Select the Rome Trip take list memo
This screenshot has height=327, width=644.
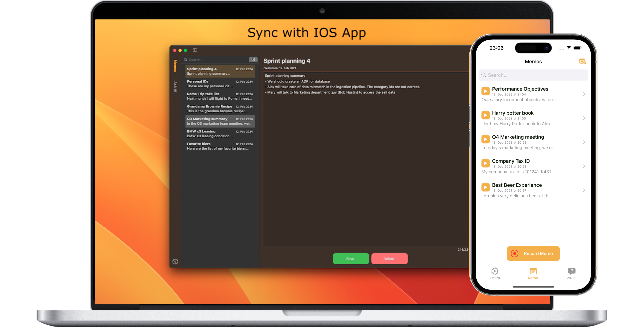220,96
